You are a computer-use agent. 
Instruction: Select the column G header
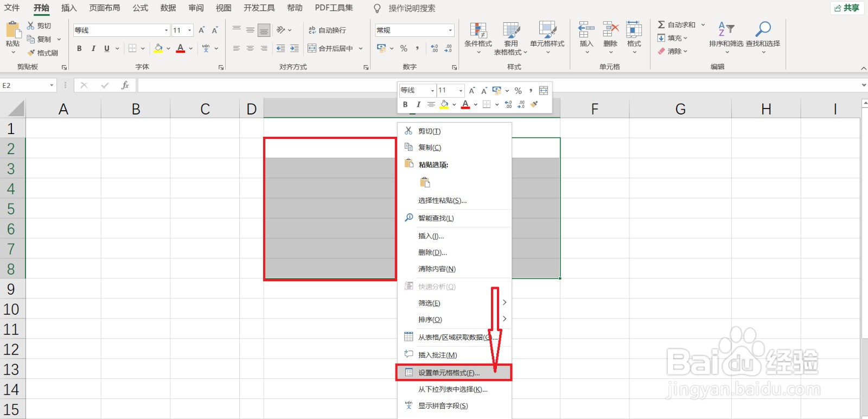(680, 109)
